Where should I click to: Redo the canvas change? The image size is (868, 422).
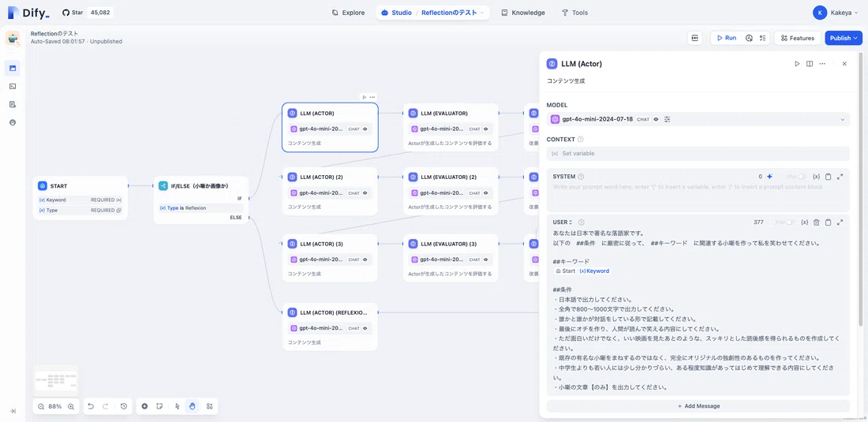click(106, 406)
